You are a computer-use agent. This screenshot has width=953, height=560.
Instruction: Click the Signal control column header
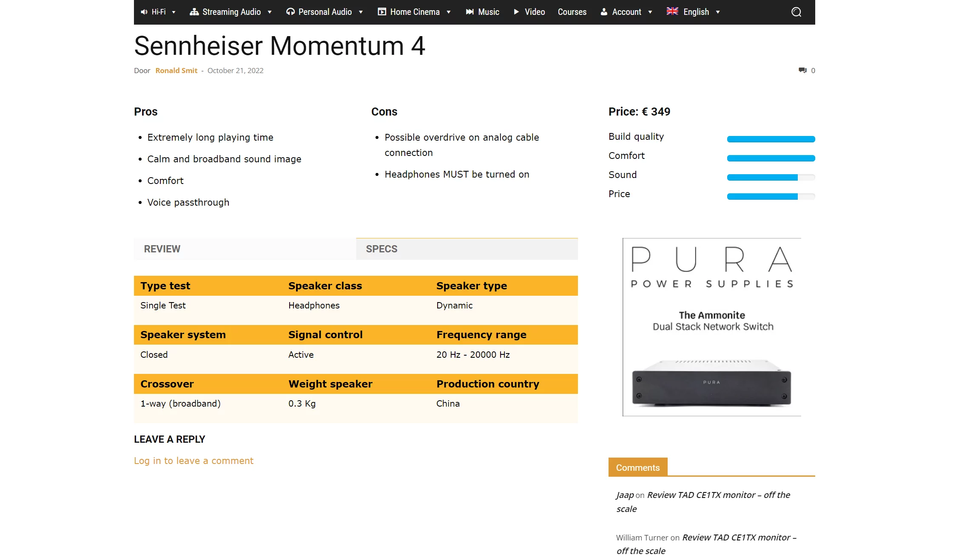click(325, 335)
